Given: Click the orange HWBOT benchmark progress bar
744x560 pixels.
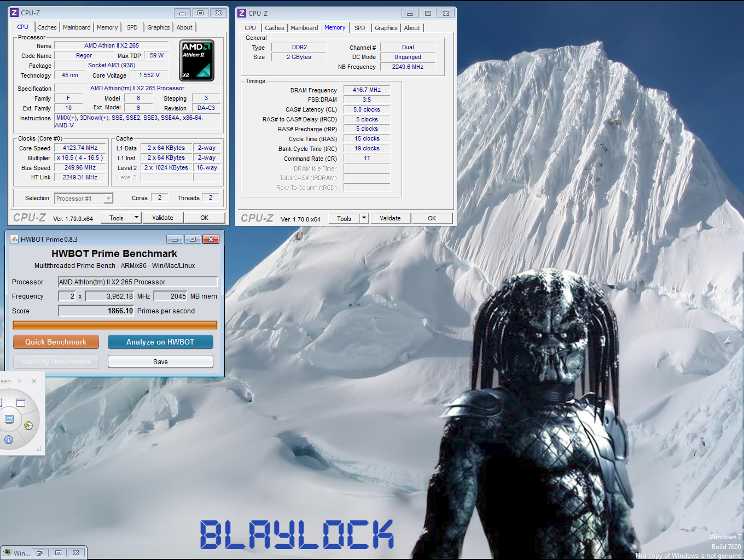Looking at the screenshot, I should click(x=115, y=325).
